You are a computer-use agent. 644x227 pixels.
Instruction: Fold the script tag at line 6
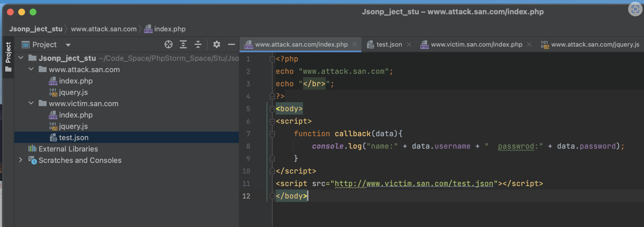click(272, 121)
